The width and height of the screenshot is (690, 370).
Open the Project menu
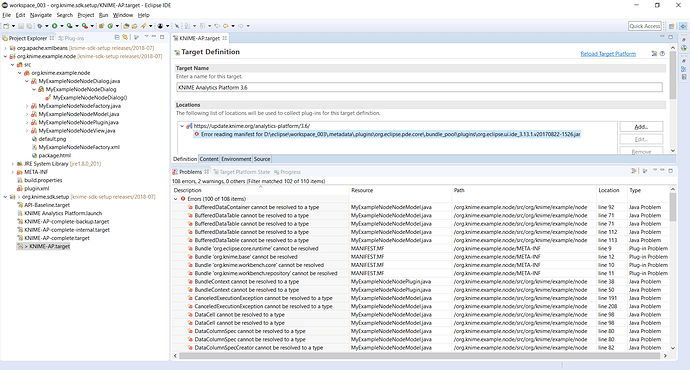tap(86, 15)
